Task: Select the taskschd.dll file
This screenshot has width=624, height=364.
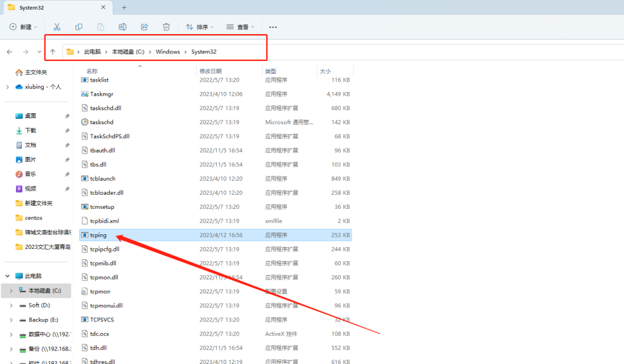Action: coord(215,108)
